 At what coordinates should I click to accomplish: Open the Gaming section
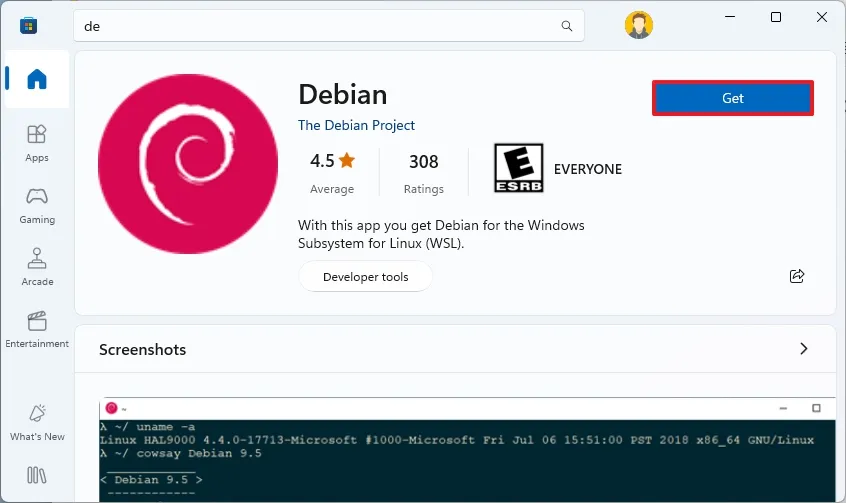[37, 206]
